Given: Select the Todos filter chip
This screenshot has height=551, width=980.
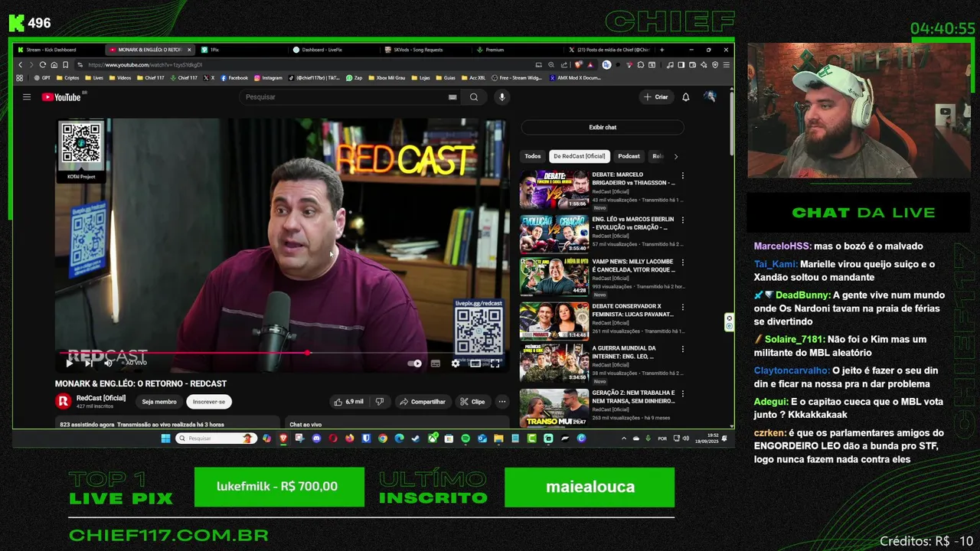Looking at the screenshot, I should [x=533, y=156].
